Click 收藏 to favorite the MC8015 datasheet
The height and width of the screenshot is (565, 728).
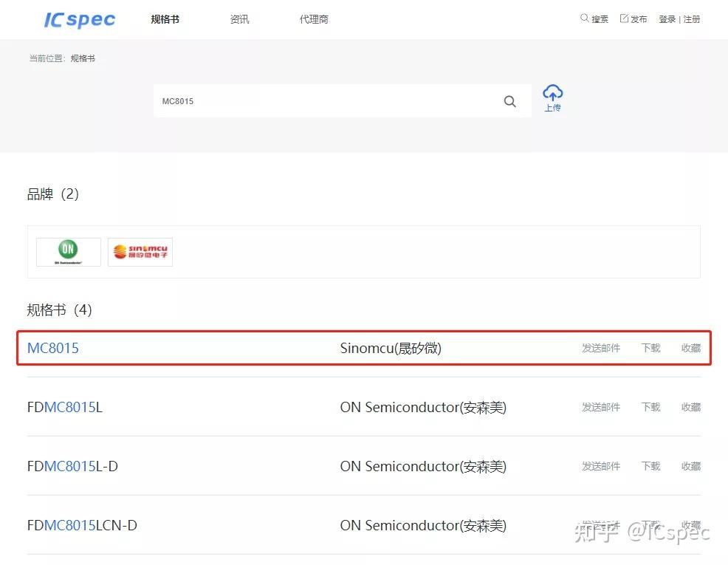pos(690,348)
